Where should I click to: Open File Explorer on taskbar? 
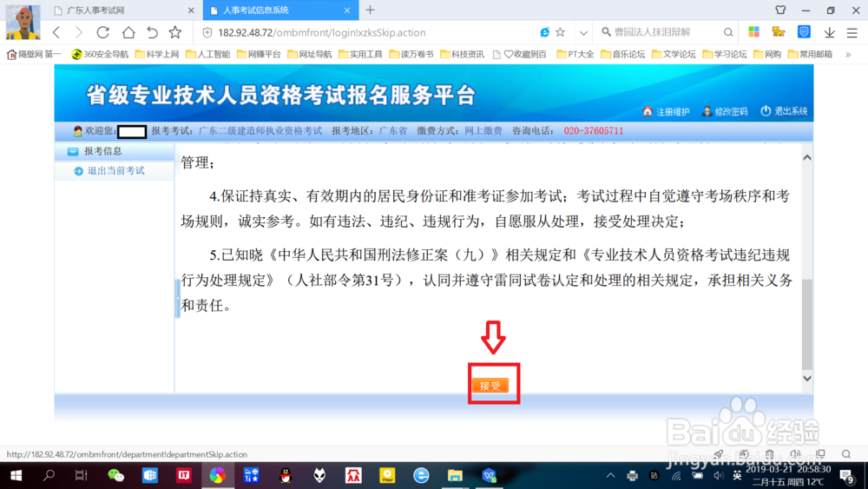click(455, 475)
